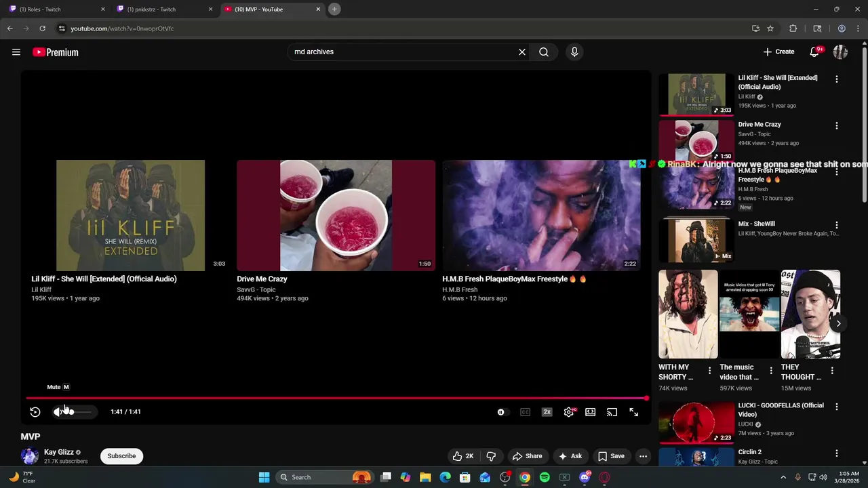Save video to a playlist

(x=611, y=456)
